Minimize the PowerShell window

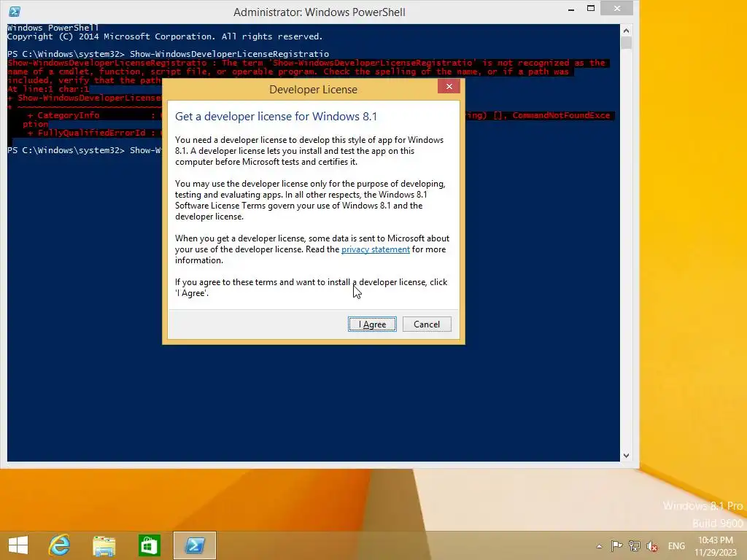[x=570, y=9]
